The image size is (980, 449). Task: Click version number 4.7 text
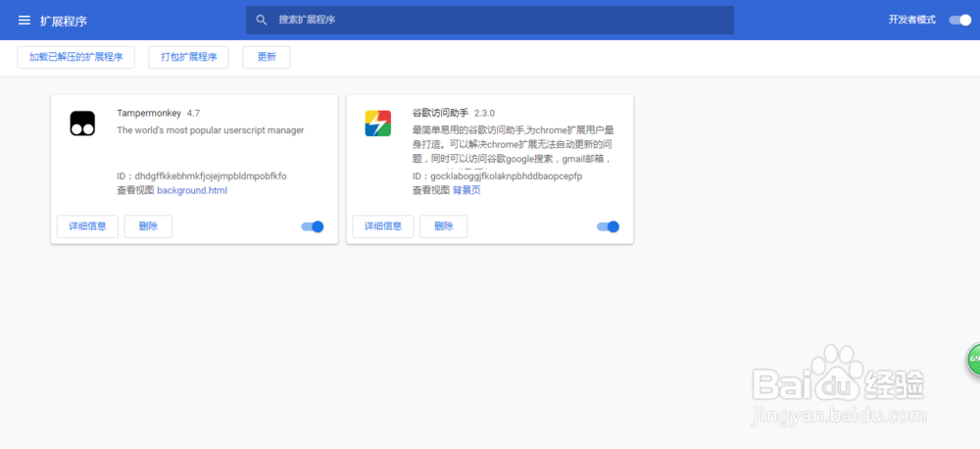coord(193,113)
